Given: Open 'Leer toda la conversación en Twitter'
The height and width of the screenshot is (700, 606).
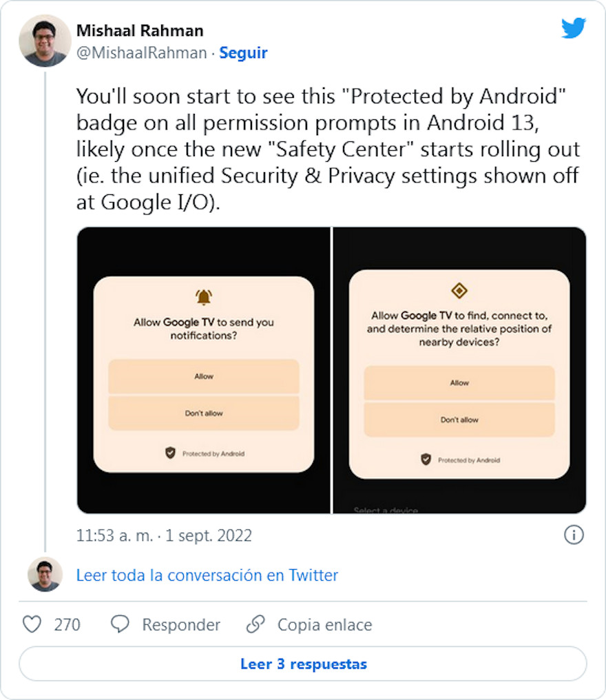Looking at the screenshot, I should tap(207, 575).
